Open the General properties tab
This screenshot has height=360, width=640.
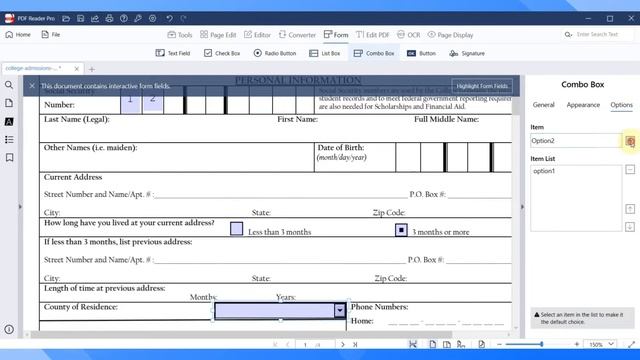(543, 105)
